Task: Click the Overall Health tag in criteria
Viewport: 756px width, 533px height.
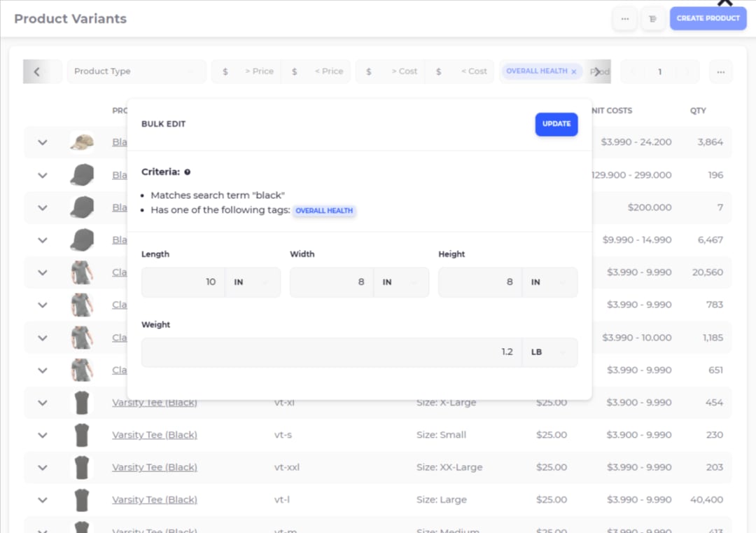Action: pos(324,211)
